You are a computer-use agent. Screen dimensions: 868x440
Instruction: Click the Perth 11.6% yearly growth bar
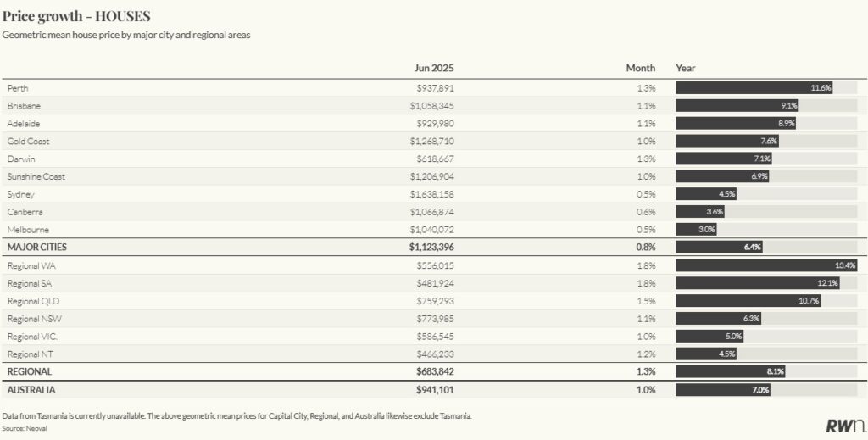coord(754,88)
